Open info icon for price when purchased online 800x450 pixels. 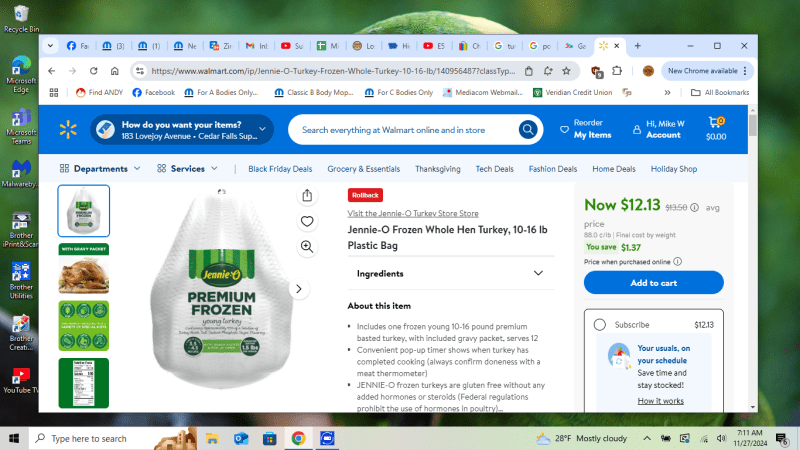pyautogui.click(x=677, y=262)
